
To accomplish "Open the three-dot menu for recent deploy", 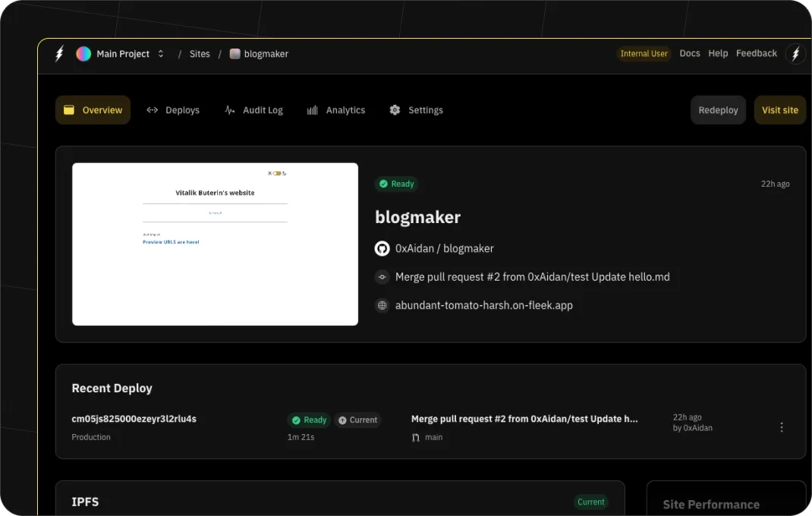I will point(782,427).
